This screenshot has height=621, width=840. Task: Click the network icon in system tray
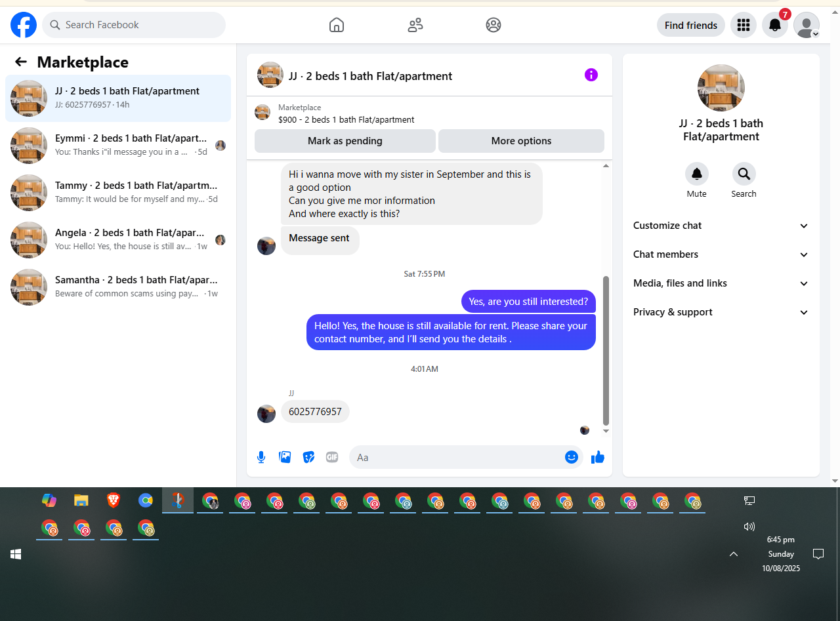749,500
